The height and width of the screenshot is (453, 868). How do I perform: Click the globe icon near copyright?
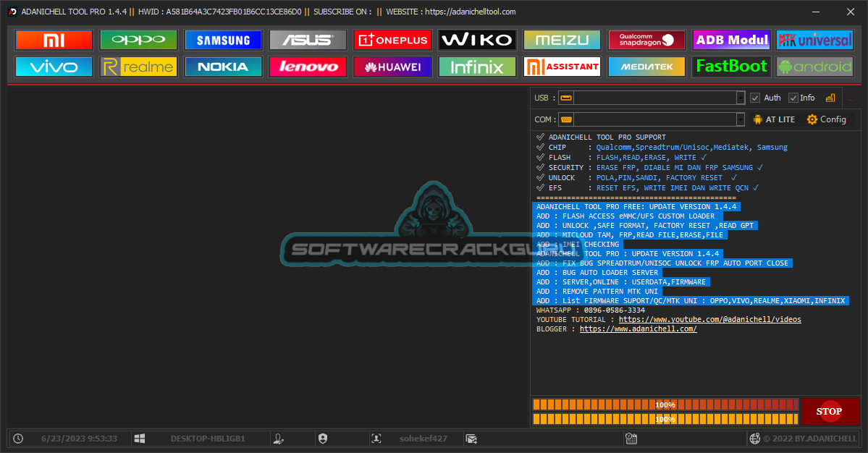[x=754, y=439]
